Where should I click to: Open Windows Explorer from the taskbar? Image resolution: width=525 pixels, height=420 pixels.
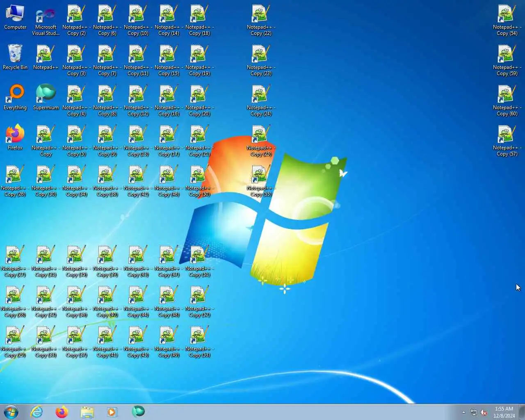click(87, 412)
